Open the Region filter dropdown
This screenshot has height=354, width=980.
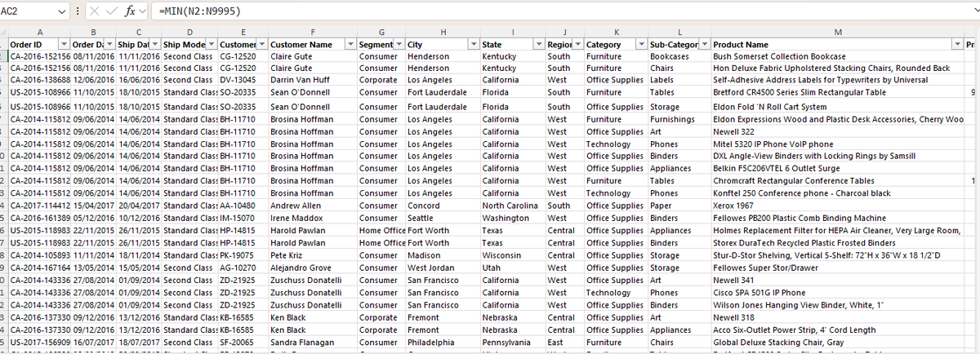[x=577, y=44]
